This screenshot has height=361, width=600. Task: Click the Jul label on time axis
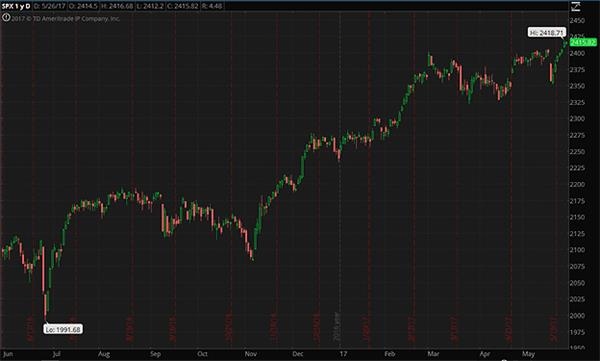(56, 354)
